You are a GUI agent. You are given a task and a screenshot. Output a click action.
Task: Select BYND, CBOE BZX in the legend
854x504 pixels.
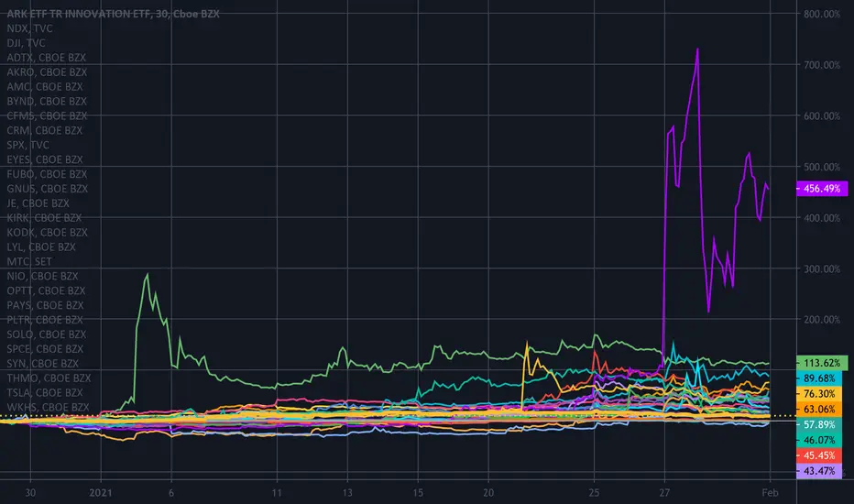[x=47, y=102]
